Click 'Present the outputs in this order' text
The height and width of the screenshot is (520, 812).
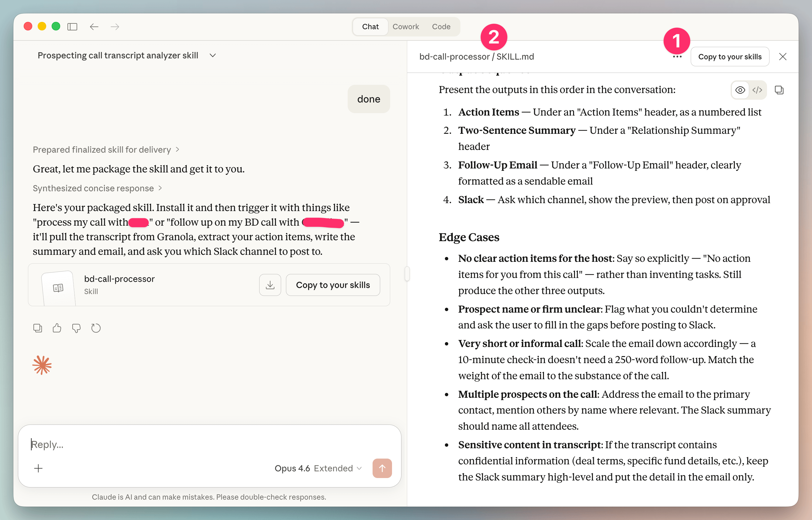point(557,90)
